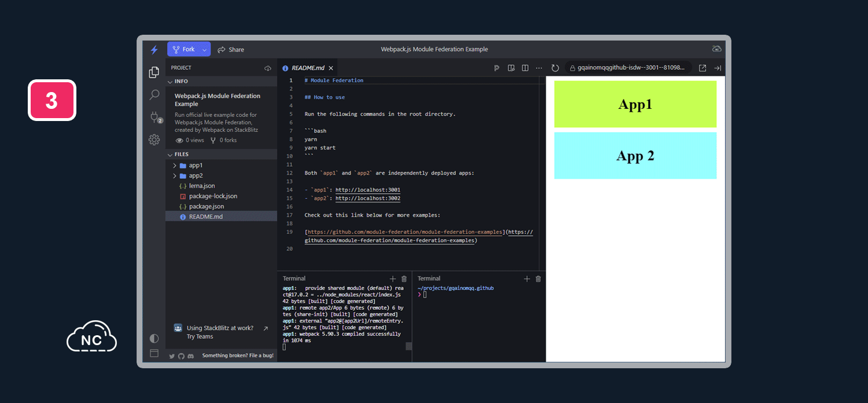This screenshot has height=403, width=868.
Task: Click the project title 'Webpack.js Module Federation Example' in header
Action: click(434, 50)
